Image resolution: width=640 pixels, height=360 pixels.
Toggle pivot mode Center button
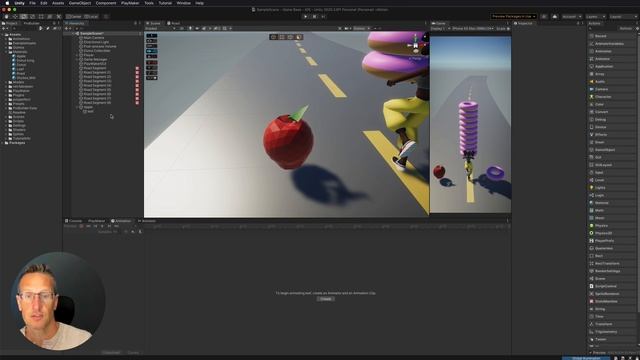click(x=74, y=17)
